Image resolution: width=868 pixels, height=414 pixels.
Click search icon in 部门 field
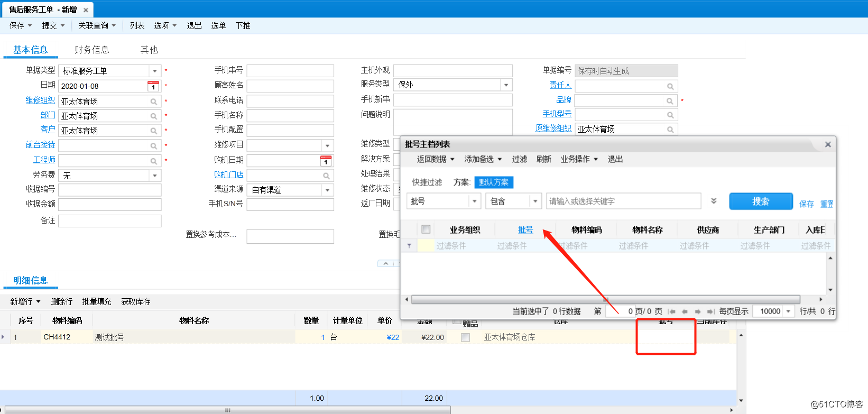(x=154, y=116)
